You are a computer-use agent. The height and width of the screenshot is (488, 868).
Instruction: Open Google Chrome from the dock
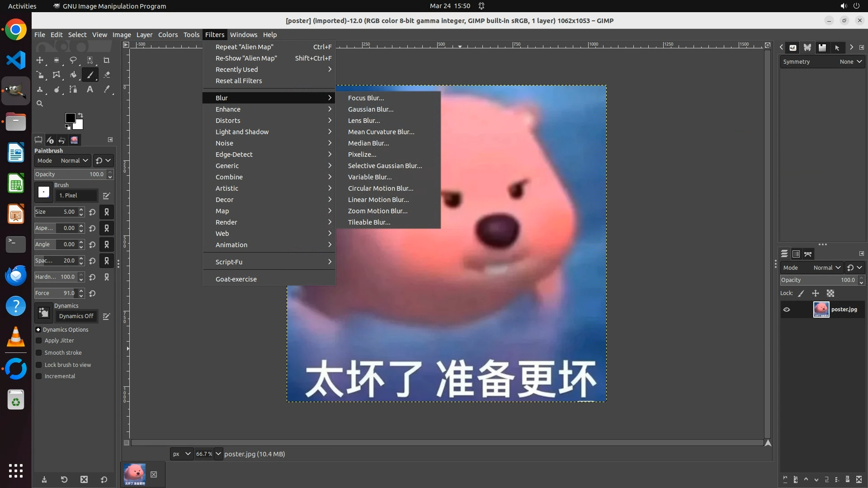(x=16, y=30)
